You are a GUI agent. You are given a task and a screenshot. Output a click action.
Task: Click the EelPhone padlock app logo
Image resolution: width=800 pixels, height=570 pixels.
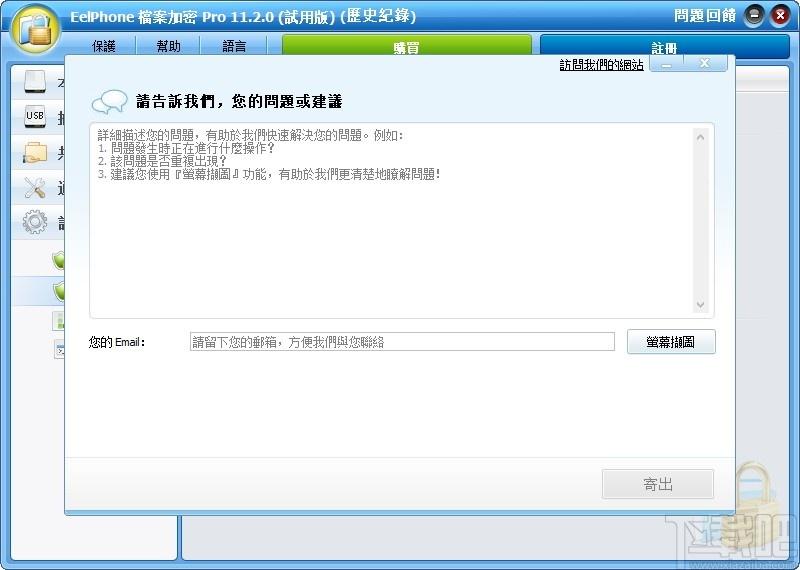(x=35, y=30)
